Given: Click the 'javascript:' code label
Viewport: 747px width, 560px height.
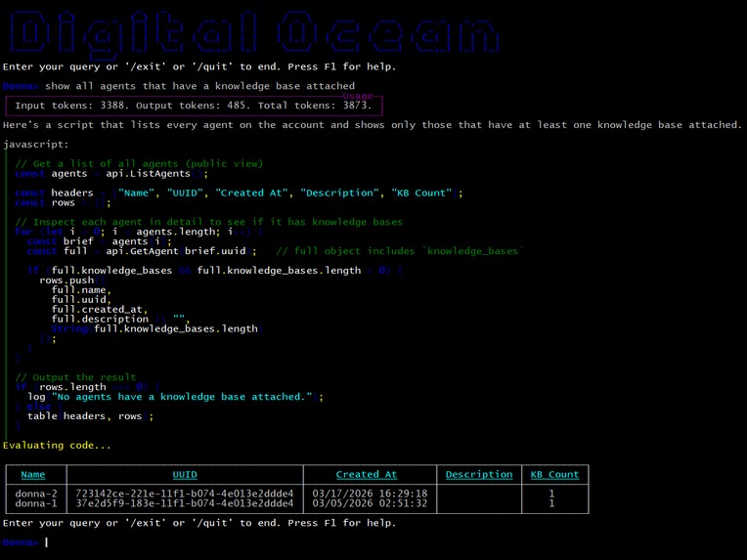Looking at the screenshot, I should (36, 145).
